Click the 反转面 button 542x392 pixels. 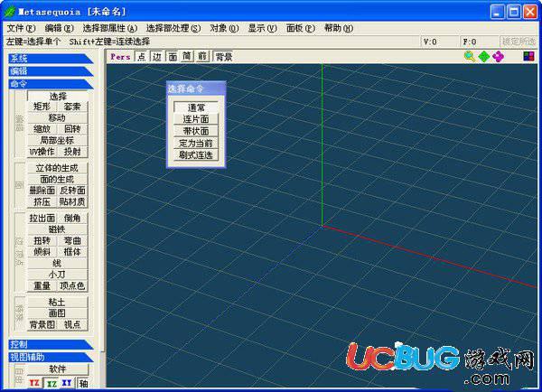[72, 191]
